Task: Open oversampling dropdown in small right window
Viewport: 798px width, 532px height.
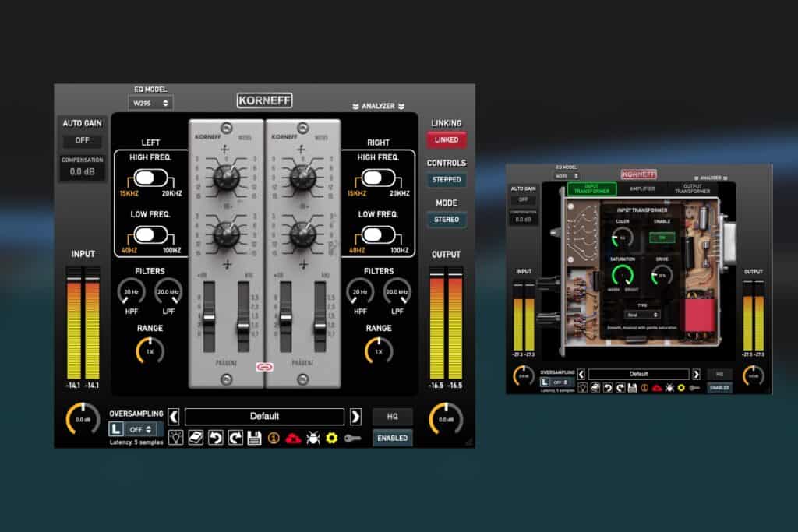Action: (561, 382)
